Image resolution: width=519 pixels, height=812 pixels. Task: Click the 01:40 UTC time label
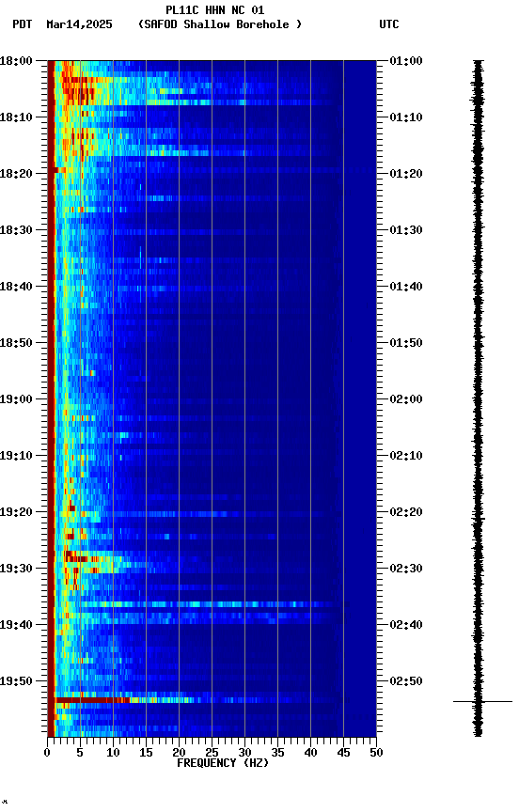tap(406, 287)
